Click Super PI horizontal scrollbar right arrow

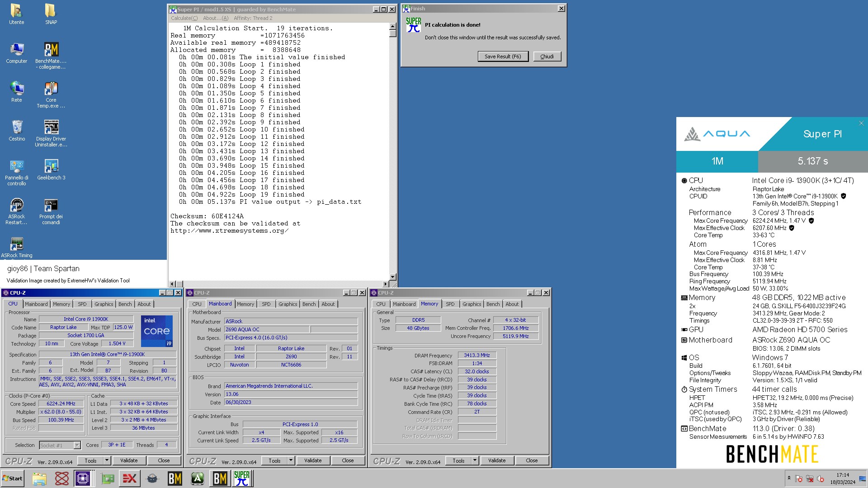[386, 284]
